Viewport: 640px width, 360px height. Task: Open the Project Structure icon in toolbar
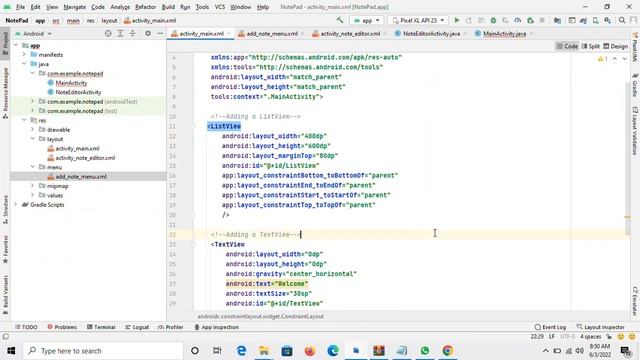tap(557, 20)
